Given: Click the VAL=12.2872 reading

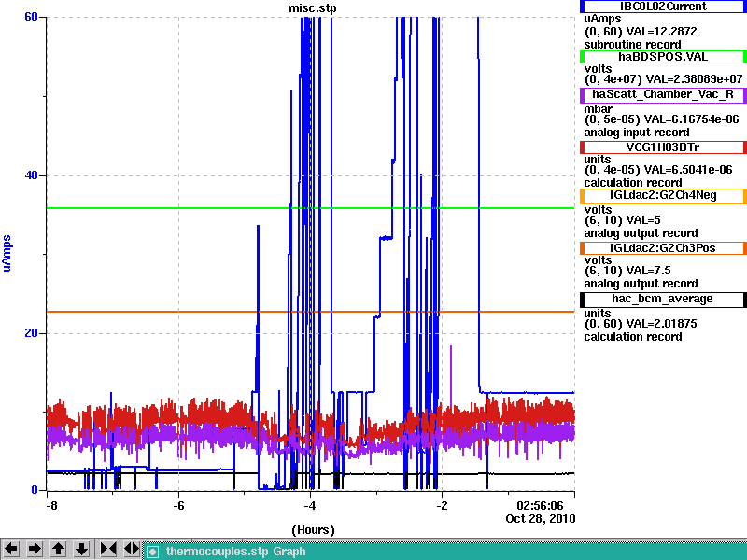Looking at the screenshot, I should [x=661, y=32].
